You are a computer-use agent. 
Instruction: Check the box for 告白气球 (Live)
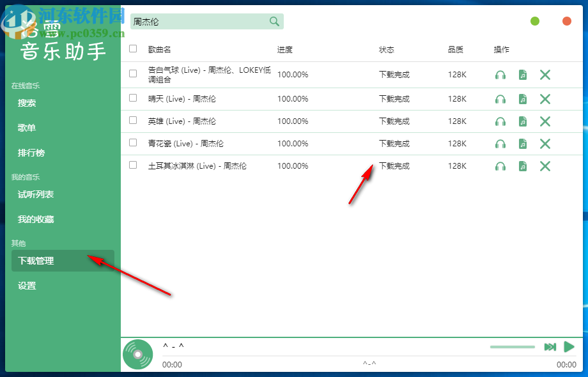point(133,73)
